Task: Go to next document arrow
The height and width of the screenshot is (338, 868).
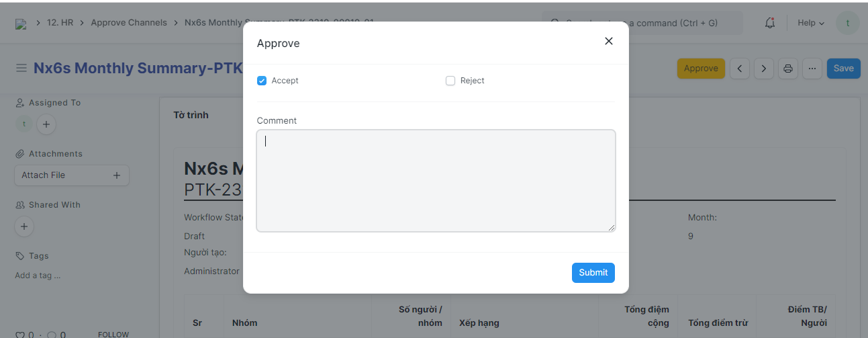Action: (764, 69)
